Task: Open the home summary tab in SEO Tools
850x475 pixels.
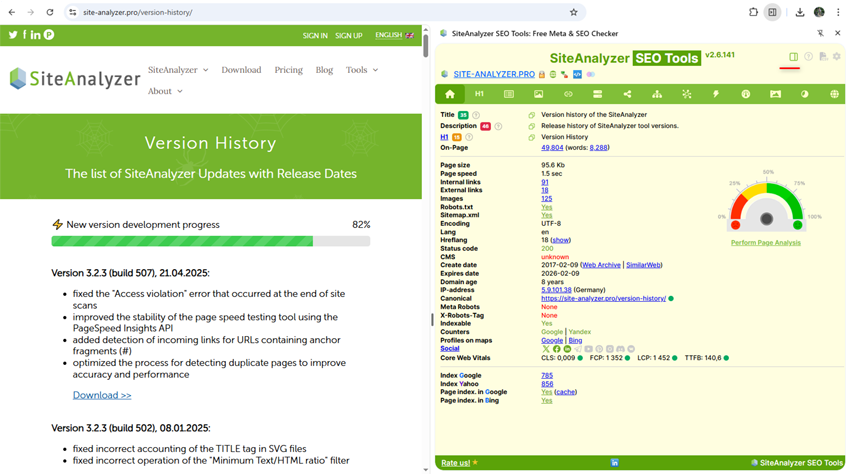Action: pyautogui.click(x=449, y=94)
